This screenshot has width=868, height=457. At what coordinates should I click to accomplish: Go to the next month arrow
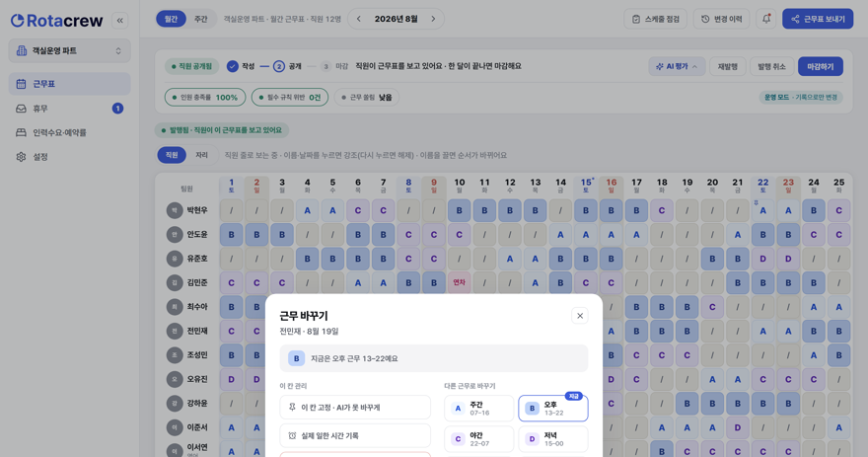point(433,19)
